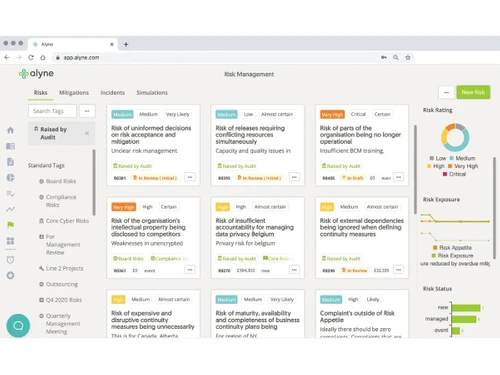The height and width of the screenshot is (375, 500).
Task: Switch to the Incidents tab
Action: click(x=113, y=93)
